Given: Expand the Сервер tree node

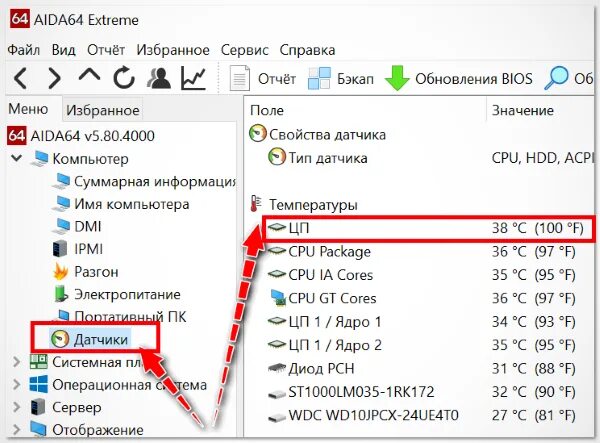Looking at the screenshot, I should (16, 407).
